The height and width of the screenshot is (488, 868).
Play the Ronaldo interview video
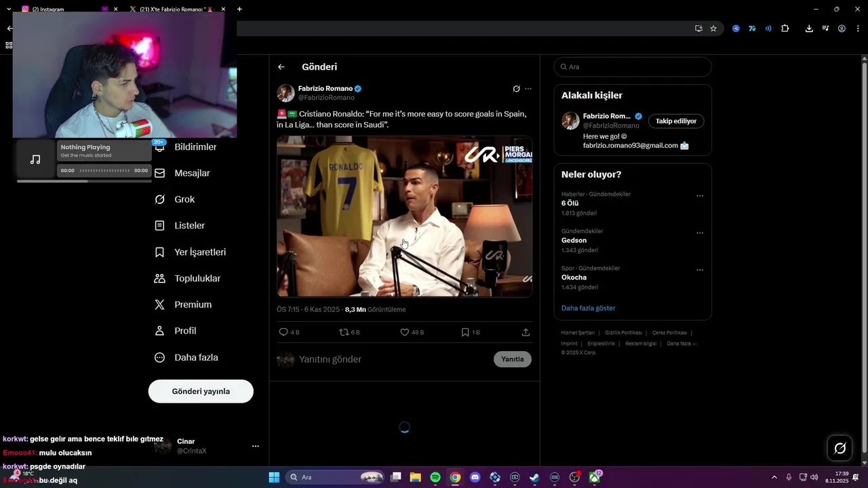click(404, 217)
